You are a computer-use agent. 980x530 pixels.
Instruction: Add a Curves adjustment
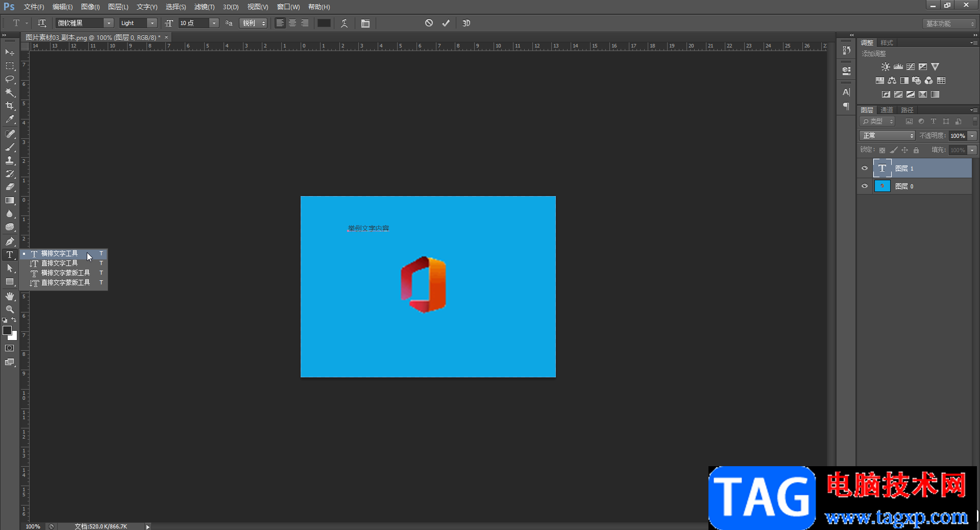coord(911,67)
